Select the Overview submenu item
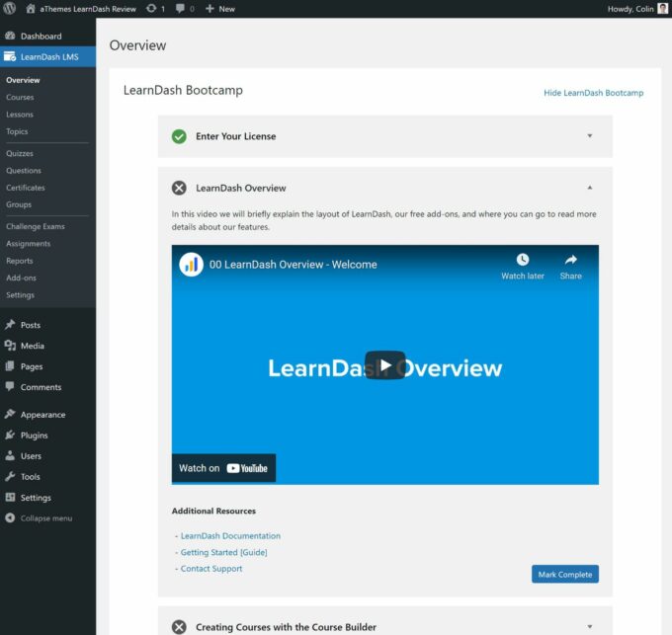 (23, 80)
